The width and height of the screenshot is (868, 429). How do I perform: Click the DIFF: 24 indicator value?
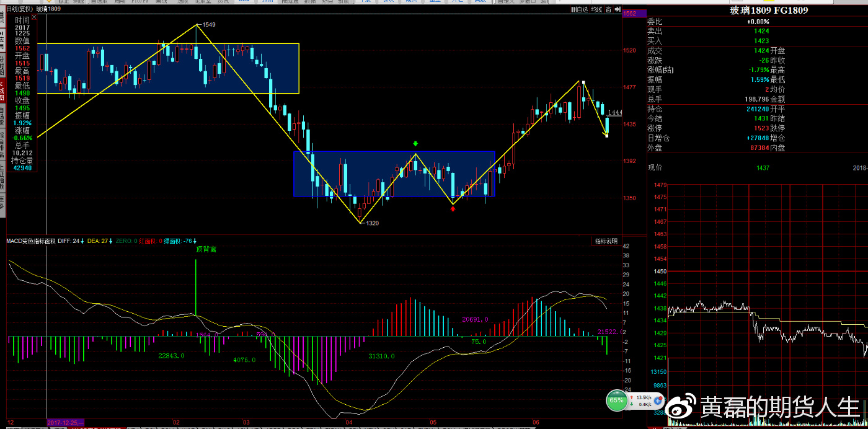[x=70, y=241]
